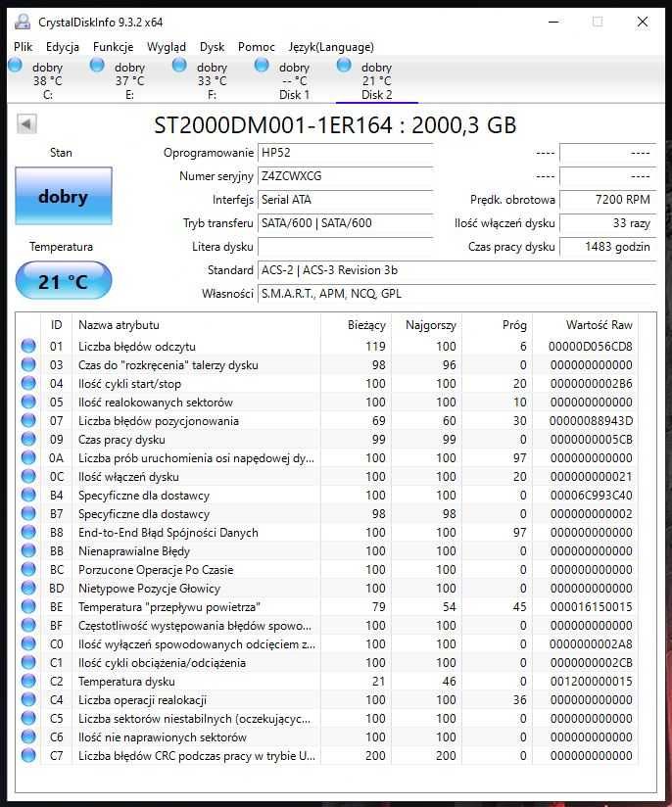
Task: Click the 'Próg' column header
Action: pyautogui.click(x=497, y=325)
